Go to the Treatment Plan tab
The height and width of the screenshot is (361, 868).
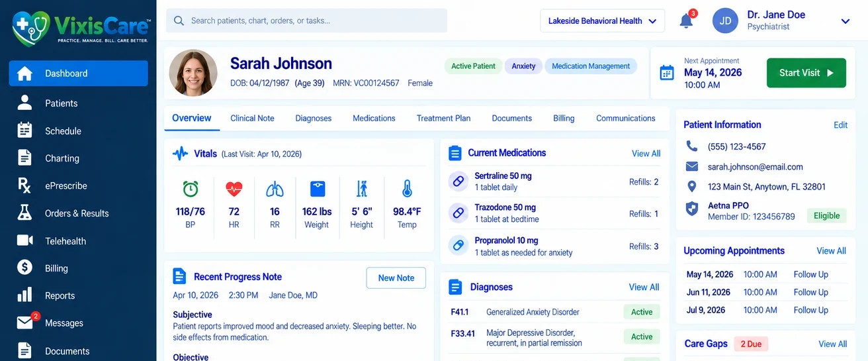pos(443,118)
